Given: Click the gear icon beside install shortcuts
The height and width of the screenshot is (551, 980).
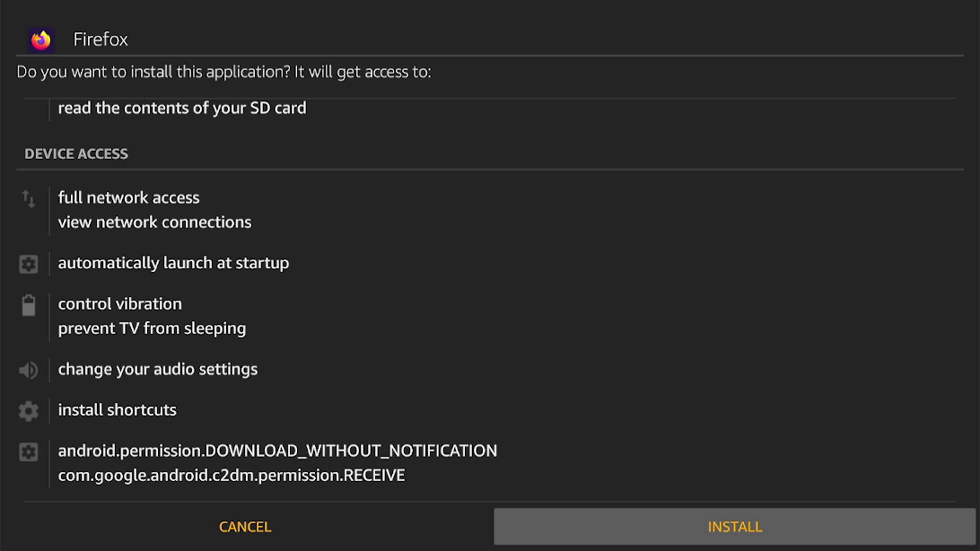Looking at the screenshot, I should coord(28,411).
